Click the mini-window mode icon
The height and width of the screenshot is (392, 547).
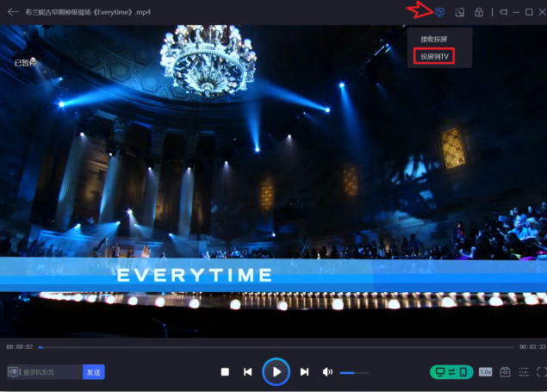(x=459, y=12)
